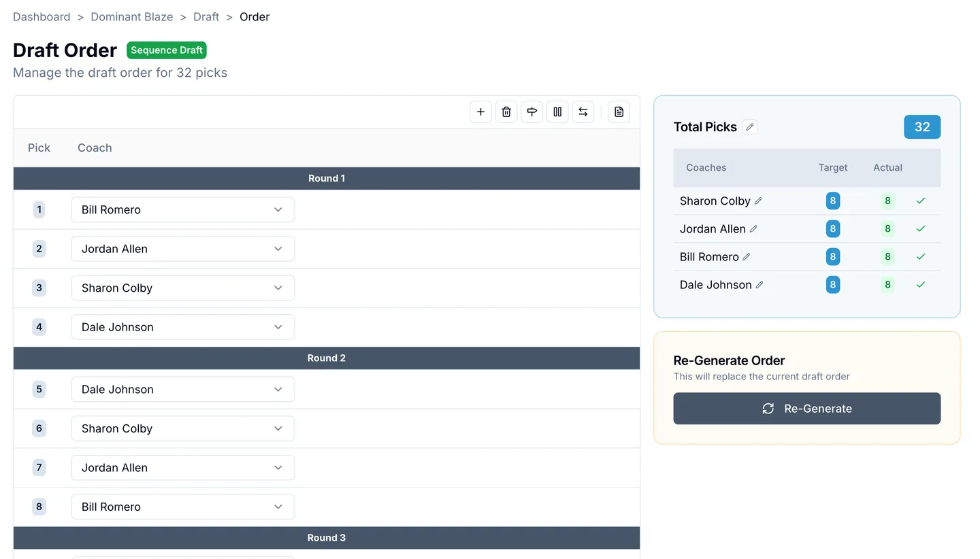The height and width of the screenshot is (559, 980).
Task: Open coach dropdown for pick 7
Action: [183, 467]
